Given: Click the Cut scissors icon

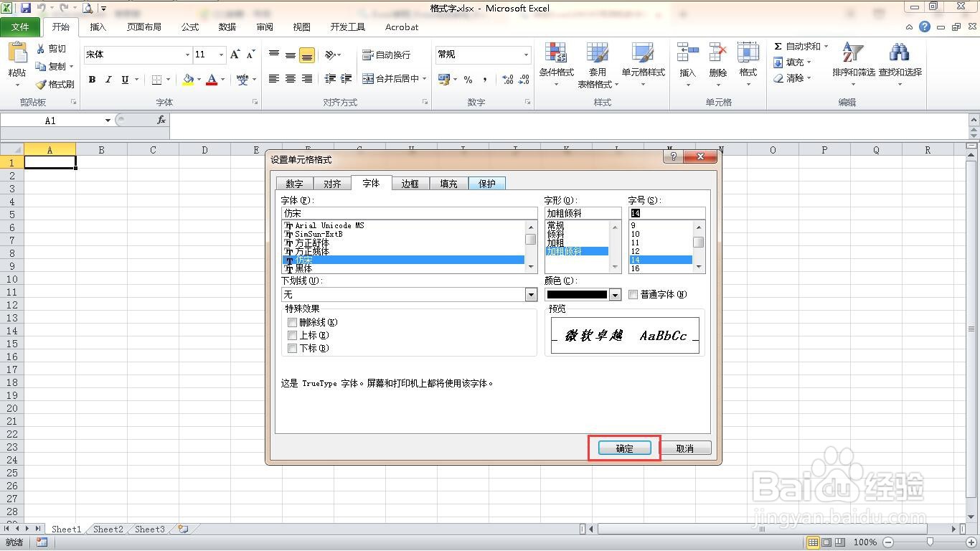Looking at the screenshot, I should 40,49.
